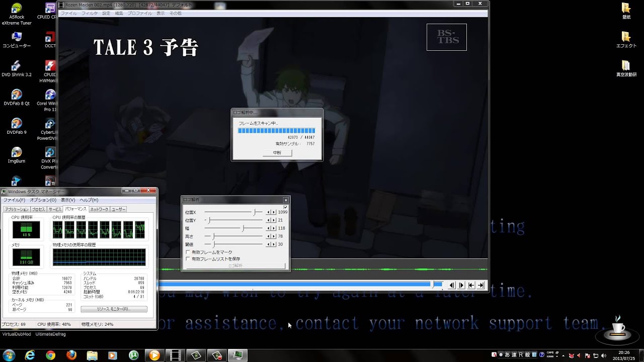Screen dimensions: 644x362
Task: Open the コンピューター desktop icon
Action: tap(17, 40)
